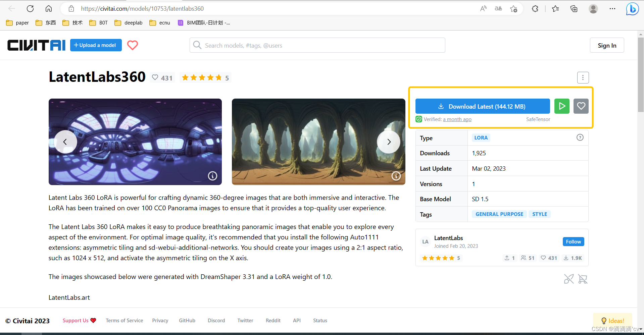This screenshot has height=335, width=644.
Task: Open the BOT bookmarks folder
Action: click(x=99, y=23)
